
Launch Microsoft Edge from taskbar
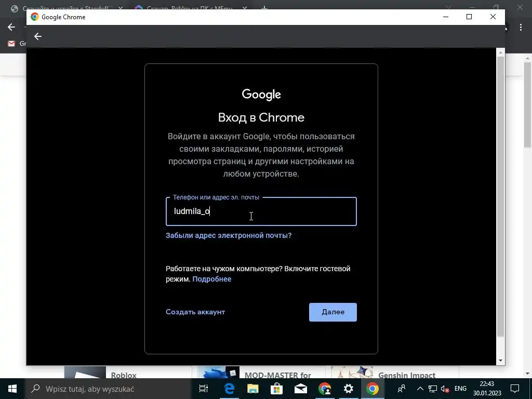click(229, 389)
